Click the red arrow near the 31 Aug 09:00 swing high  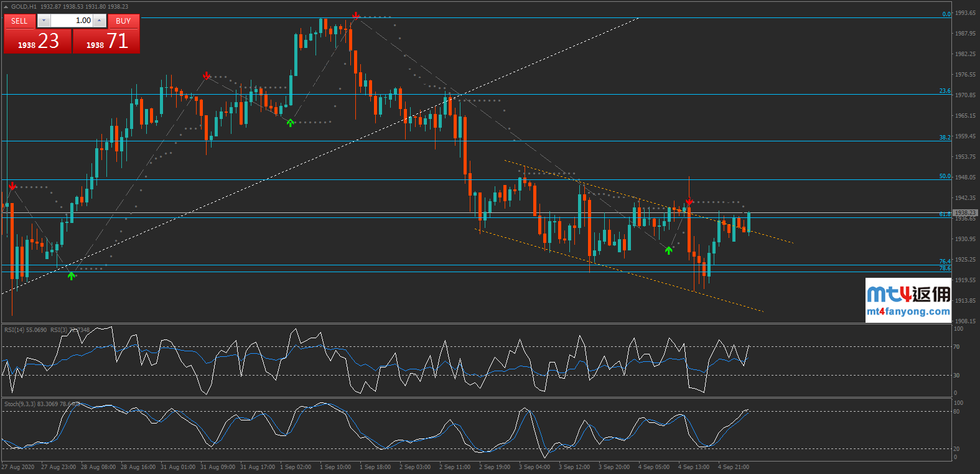[207, 76]
